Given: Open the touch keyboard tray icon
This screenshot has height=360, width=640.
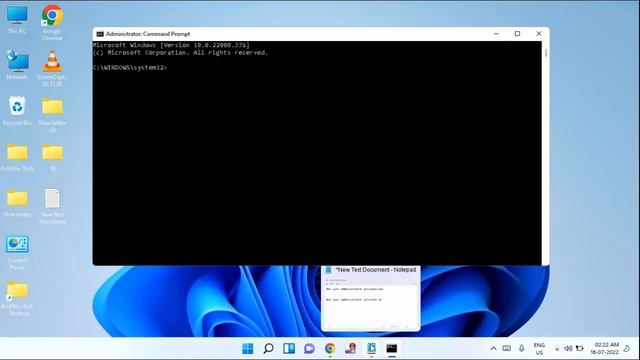Looking at the screenshot, I should point(507,348).
